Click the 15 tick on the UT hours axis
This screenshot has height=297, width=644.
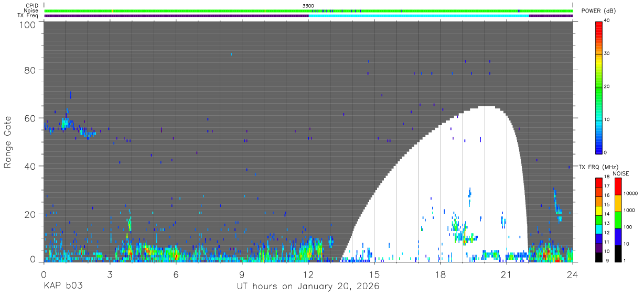click(374, 274)
